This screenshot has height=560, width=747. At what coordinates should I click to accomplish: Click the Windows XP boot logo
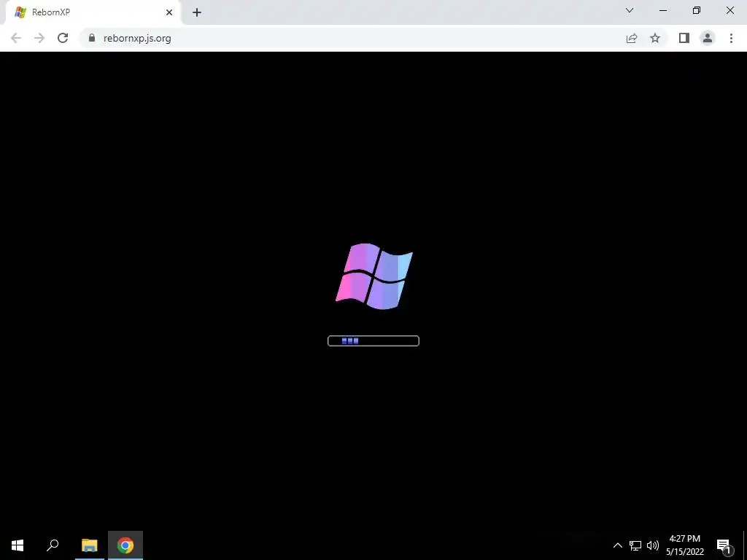(x=374, y=276)
